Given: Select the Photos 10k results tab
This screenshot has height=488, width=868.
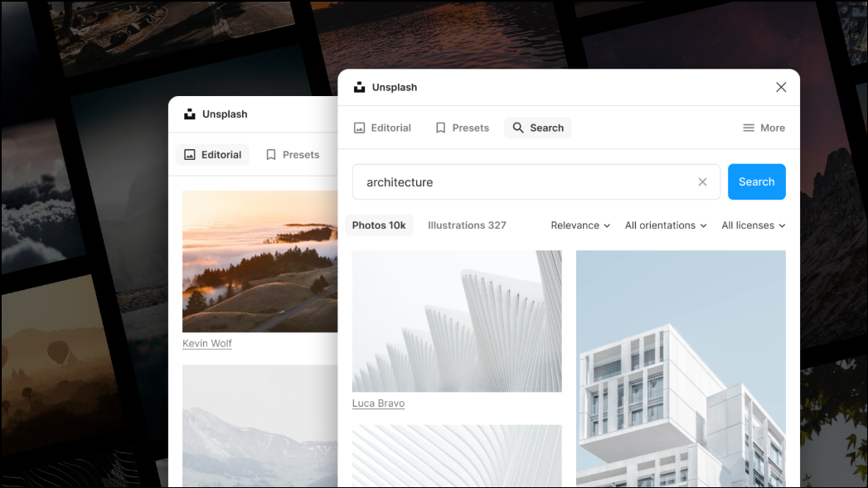Looking at the screenshot, I should click(379, 225).
